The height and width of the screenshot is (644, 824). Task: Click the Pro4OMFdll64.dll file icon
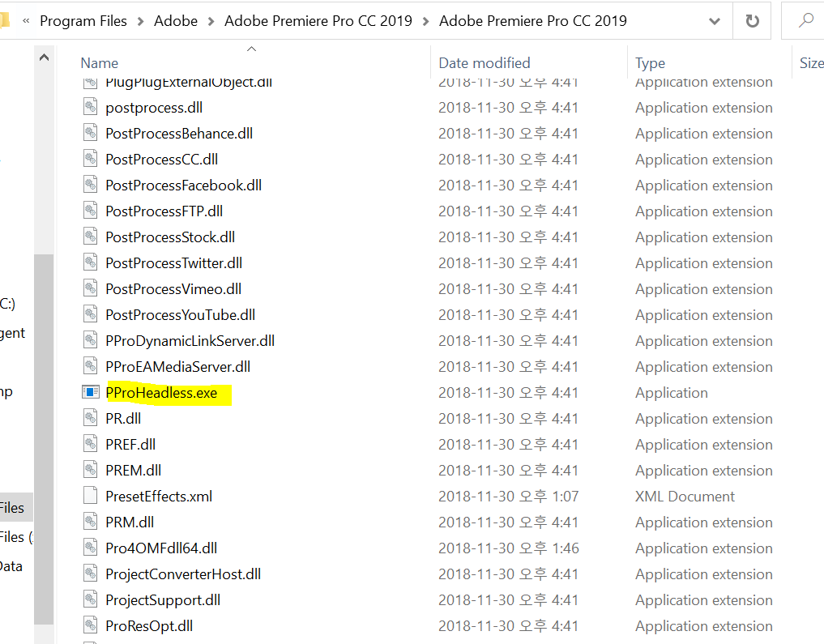91,548
